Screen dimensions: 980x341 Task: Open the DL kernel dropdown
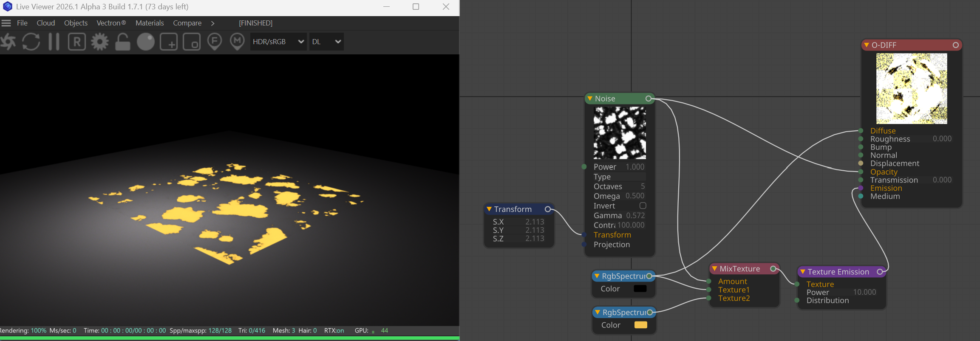click(x=326, y=42)
